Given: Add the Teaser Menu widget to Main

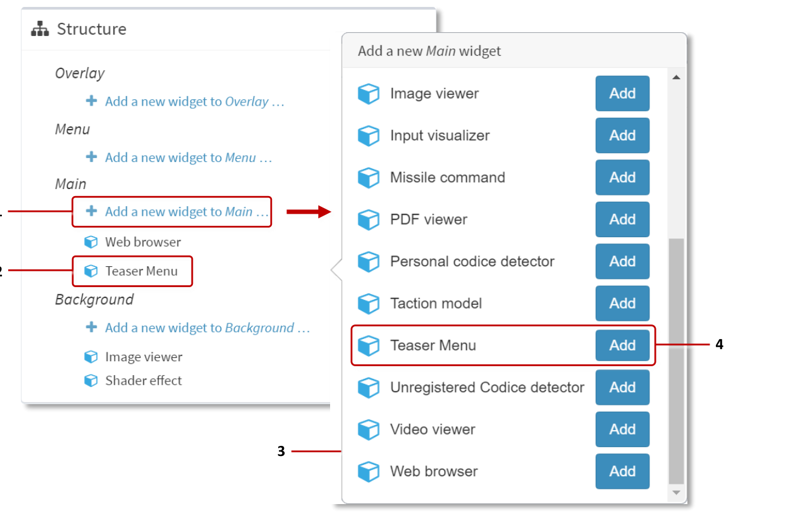Looking at the screenshot, I should (622, 345).
